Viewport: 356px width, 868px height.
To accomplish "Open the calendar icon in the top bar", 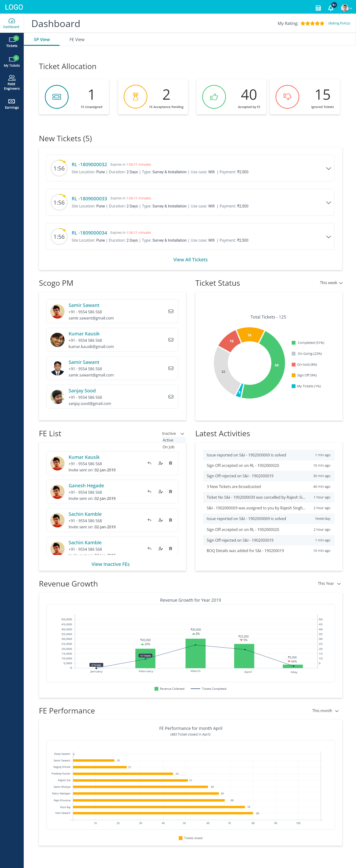I will (x=318, y=8).
